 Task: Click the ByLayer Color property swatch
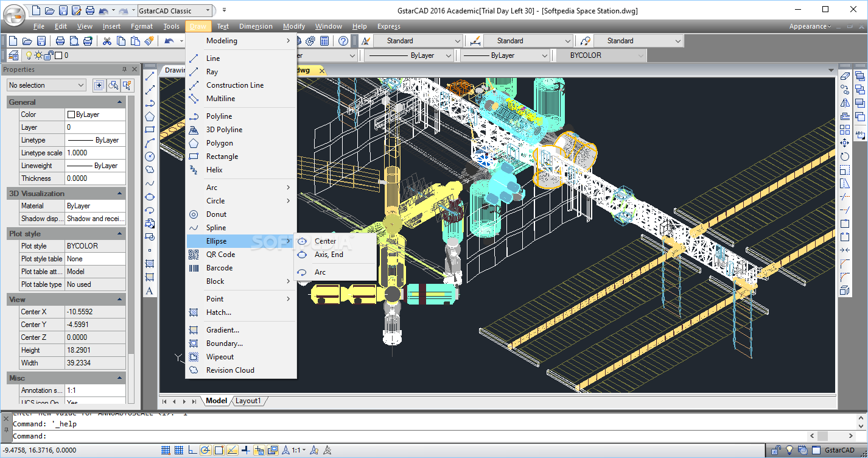tap(71, 114)
